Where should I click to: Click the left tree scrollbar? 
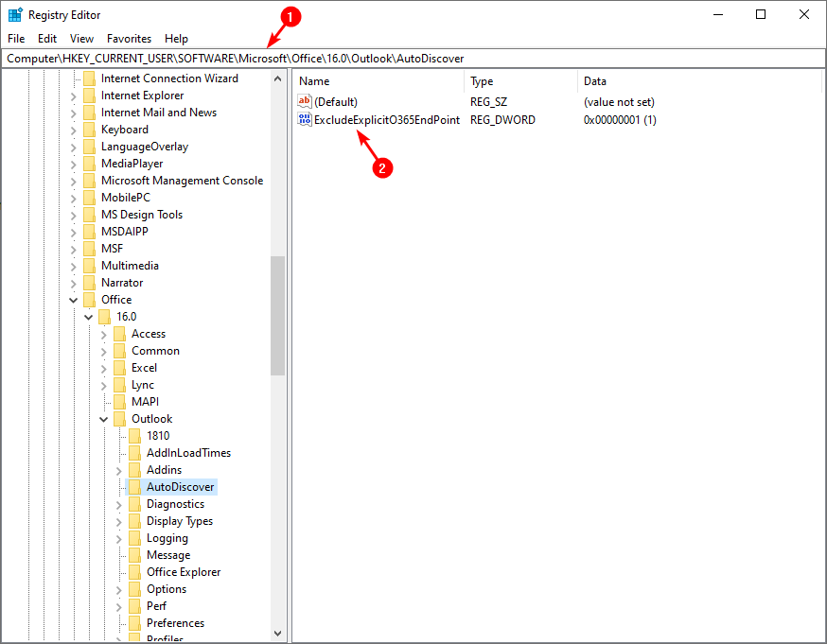click(x=277, y=312)
